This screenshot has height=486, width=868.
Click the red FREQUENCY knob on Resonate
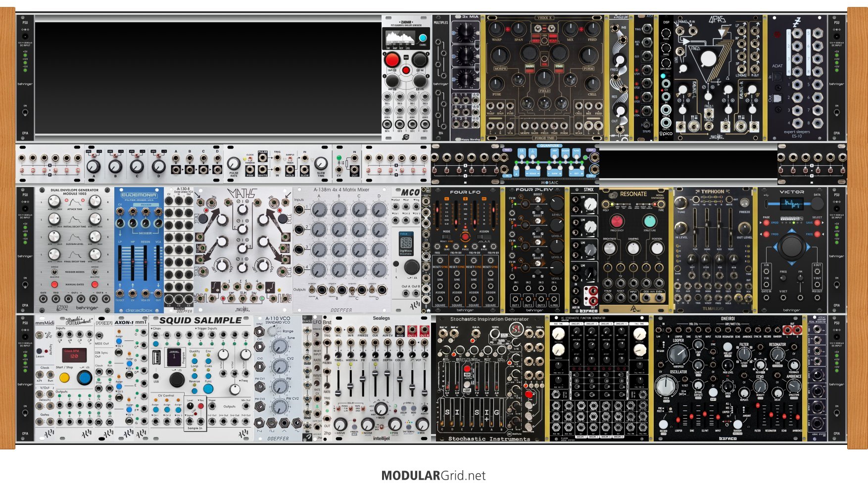617,221
